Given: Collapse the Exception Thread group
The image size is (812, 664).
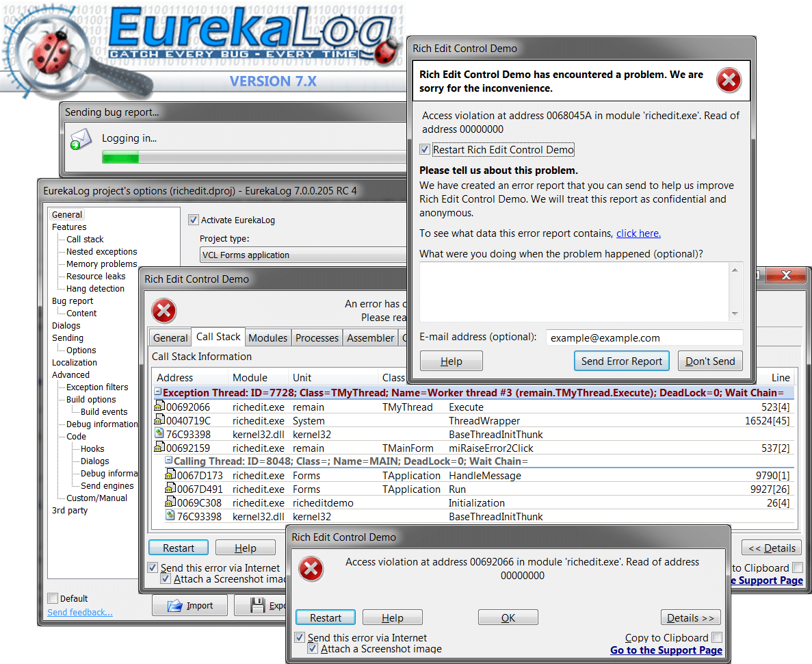Looking at the screenshot, I should 158,392.
